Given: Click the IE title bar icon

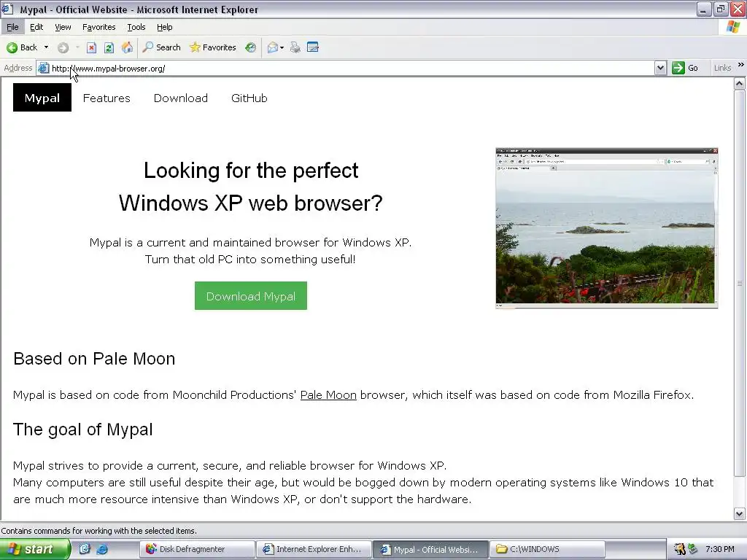Looking at the screenshot, I should pyautogui.click(x=7, y=9).
